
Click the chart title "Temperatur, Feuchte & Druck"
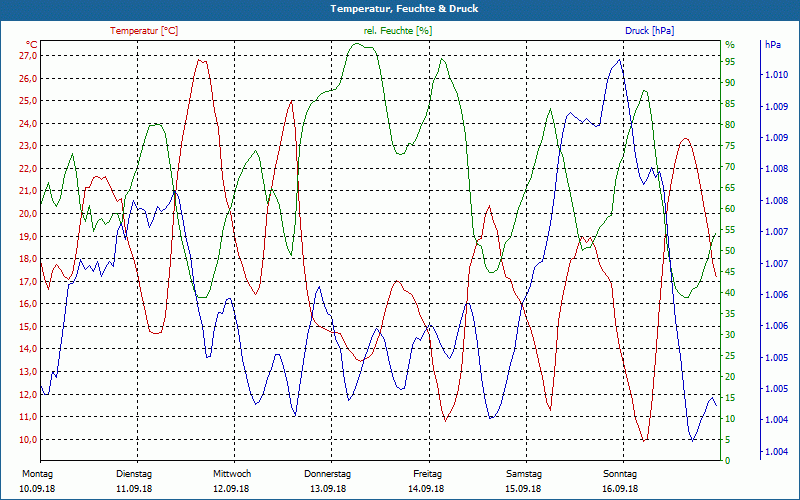(x=404, y=9)
